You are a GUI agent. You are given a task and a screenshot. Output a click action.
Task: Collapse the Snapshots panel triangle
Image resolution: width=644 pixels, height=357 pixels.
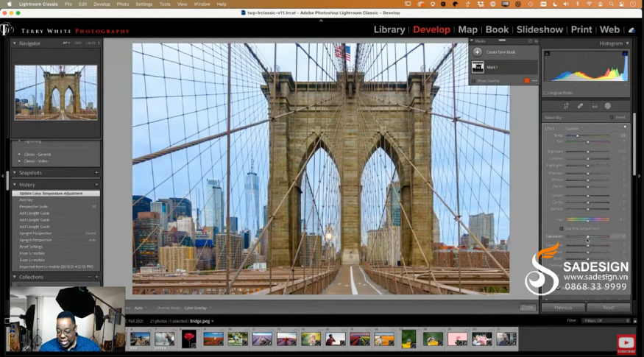(x=15, y=172)
